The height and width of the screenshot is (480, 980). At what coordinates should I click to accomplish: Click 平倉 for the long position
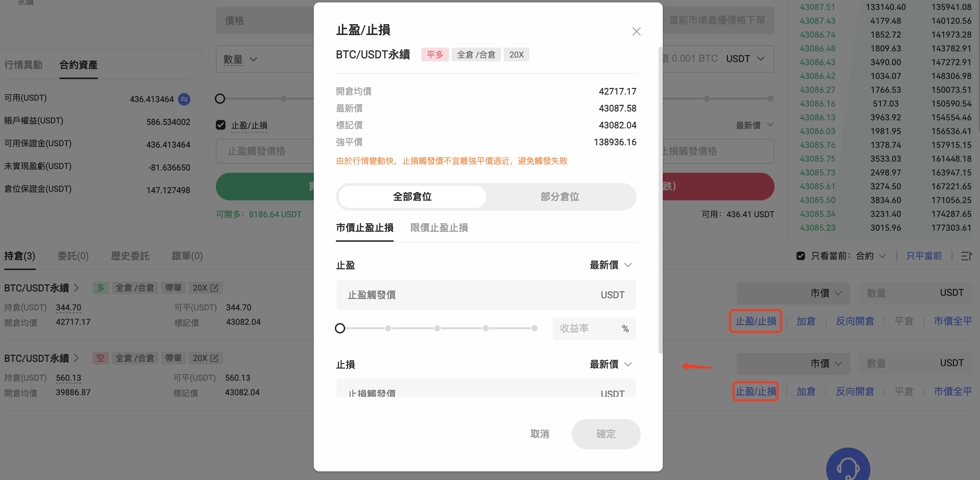point(904,321)
